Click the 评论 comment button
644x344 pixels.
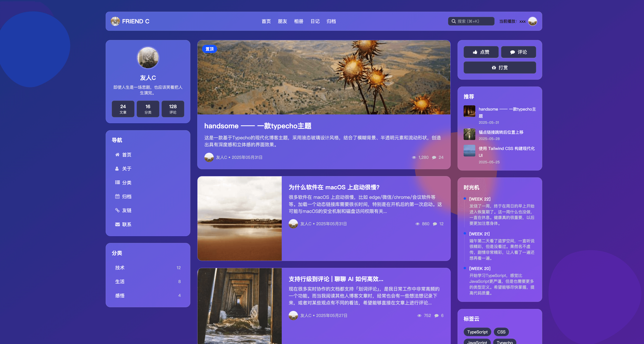[518, 52]
